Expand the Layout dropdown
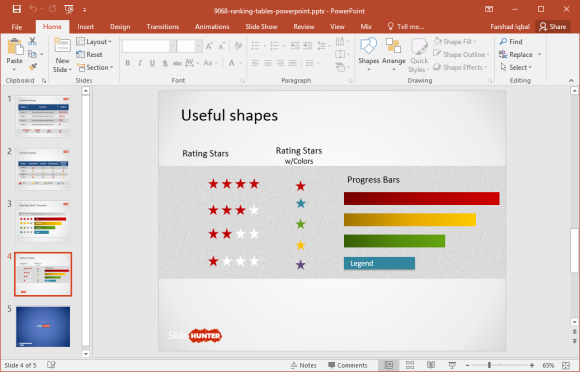 (94, 42)
